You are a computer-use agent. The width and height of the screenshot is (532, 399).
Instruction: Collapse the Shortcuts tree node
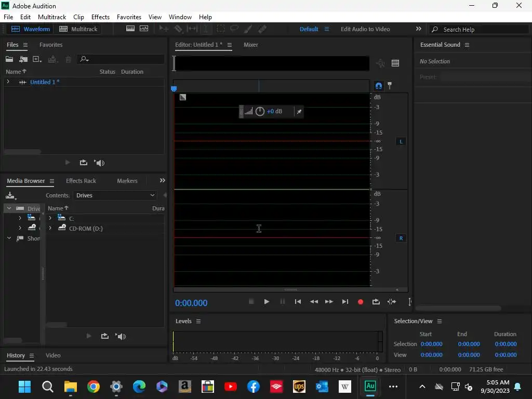(9, 238)
